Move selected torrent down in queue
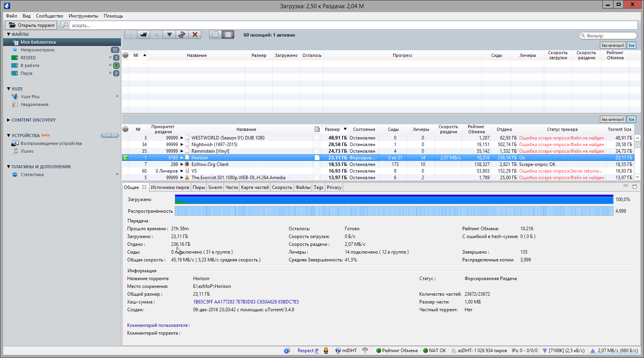The image size is (644, 358). pos(169,35)
